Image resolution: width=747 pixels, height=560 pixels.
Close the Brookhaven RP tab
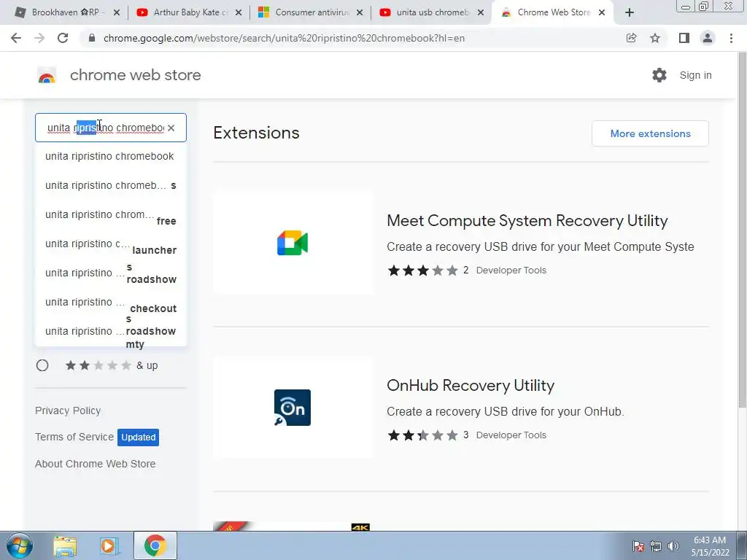click(116, 12)
